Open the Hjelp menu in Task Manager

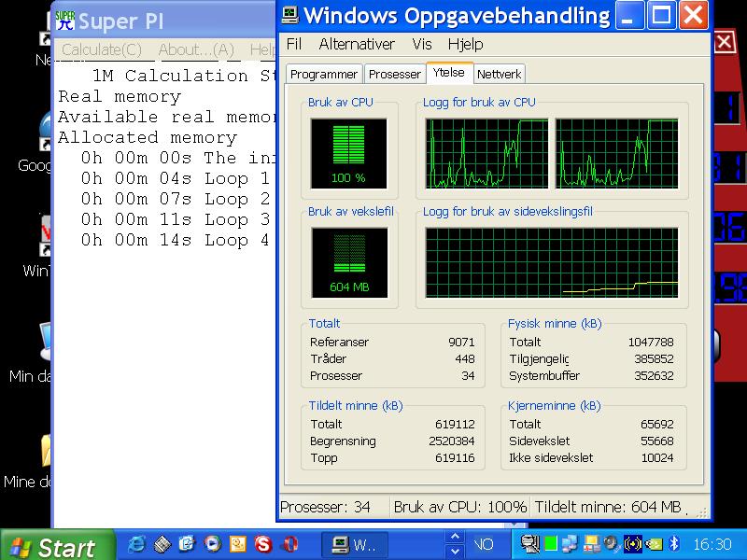465,44
